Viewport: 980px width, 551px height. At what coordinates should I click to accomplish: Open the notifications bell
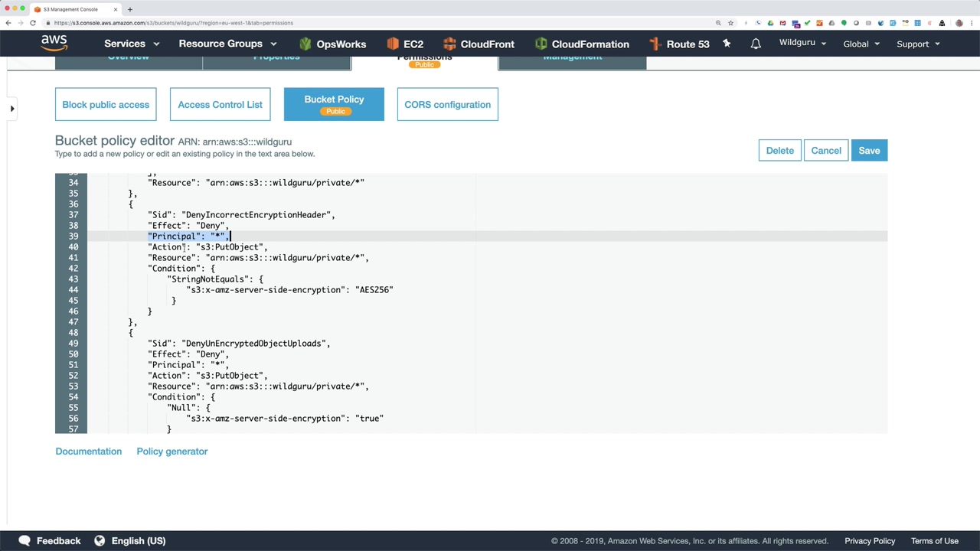point(756,44)
